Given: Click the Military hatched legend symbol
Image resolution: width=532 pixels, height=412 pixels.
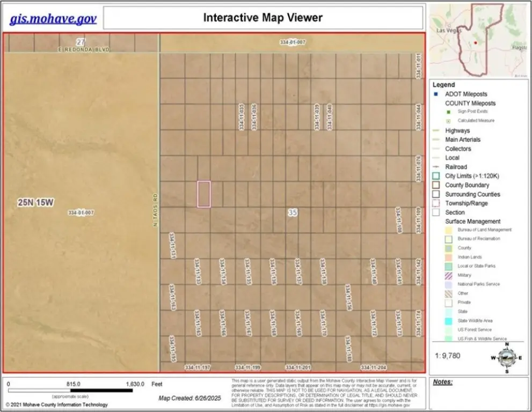Looking at the screenshot, I should (x=448, y=275).
